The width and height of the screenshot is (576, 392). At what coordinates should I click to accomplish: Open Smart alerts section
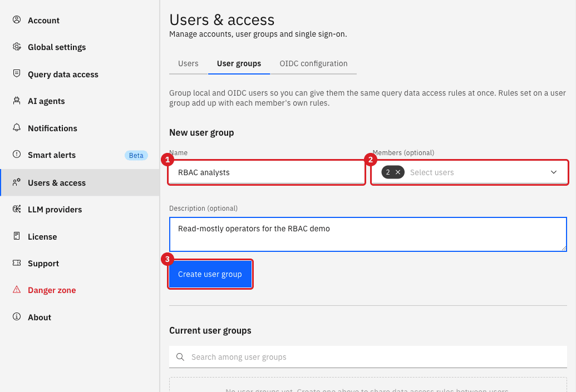[80, 155]
